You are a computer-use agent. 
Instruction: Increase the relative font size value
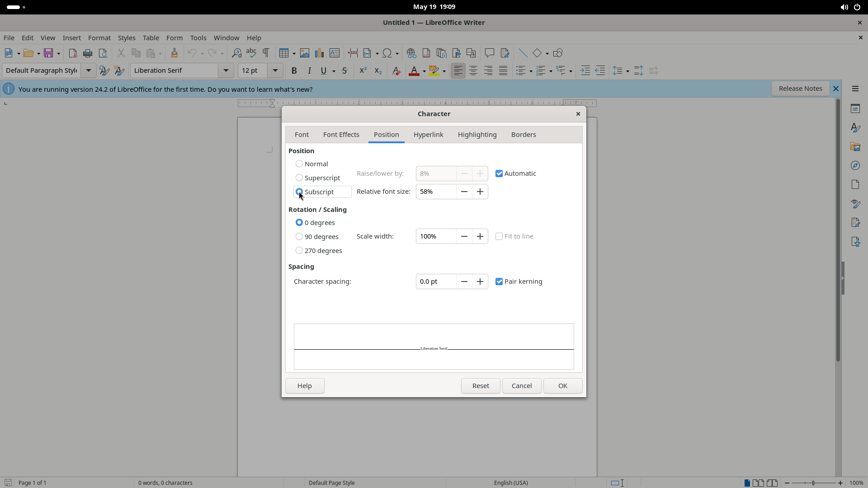coord(480,192)
